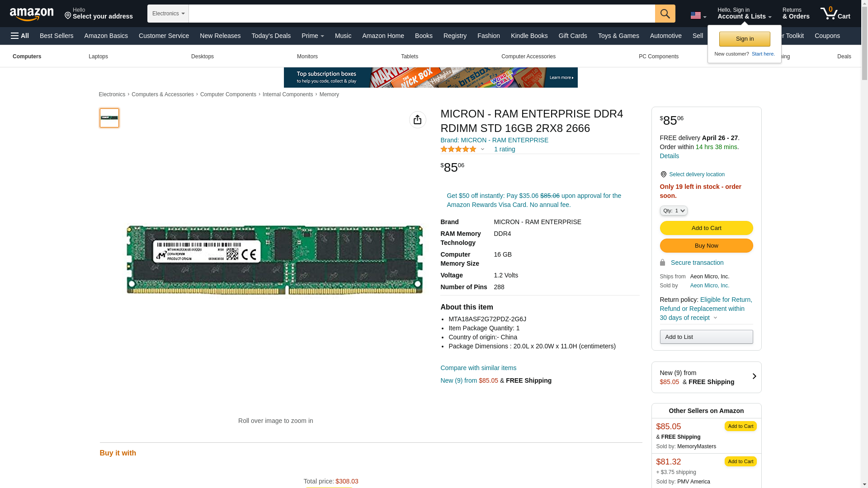Image resolution: width=868 pixels, height=488 pixels.
Task: Open Today's Deals in navigation bar
Action: 271,36
